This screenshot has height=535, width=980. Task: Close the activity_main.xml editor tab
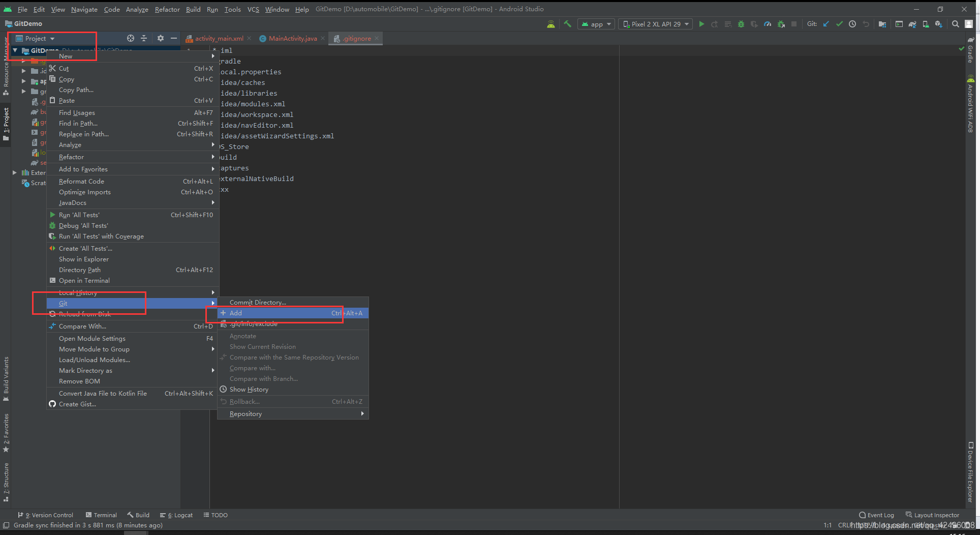pos(249,38)
